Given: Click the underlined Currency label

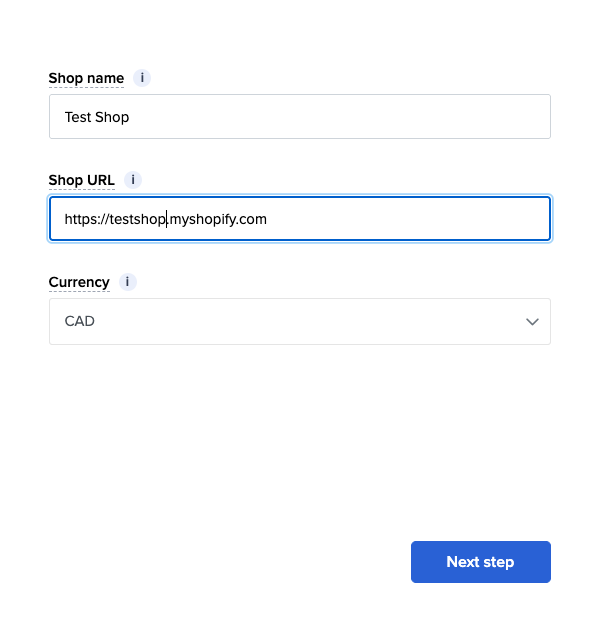Looking at the screenshot, I should point(79,282).
